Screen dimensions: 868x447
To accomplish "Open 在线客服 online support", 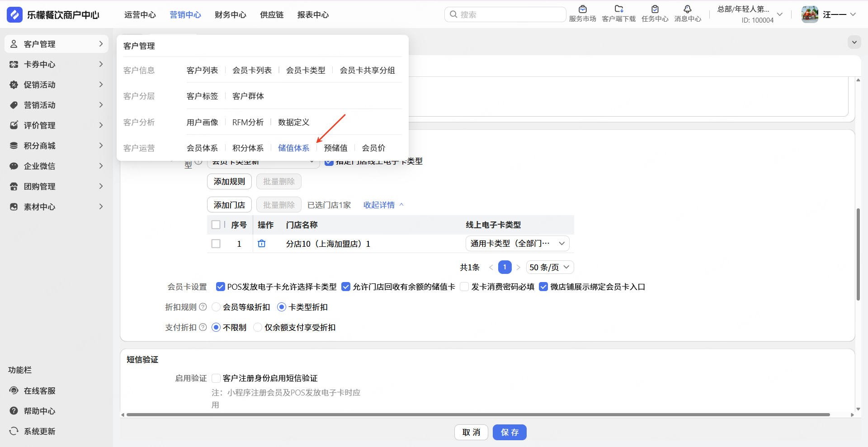I will point(32,391).
